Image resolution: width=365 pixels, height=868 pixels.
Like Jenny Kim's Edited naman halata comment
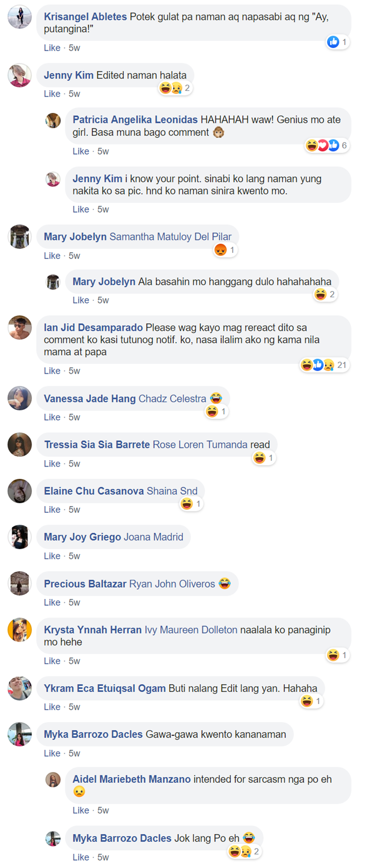tap(52, 94)
